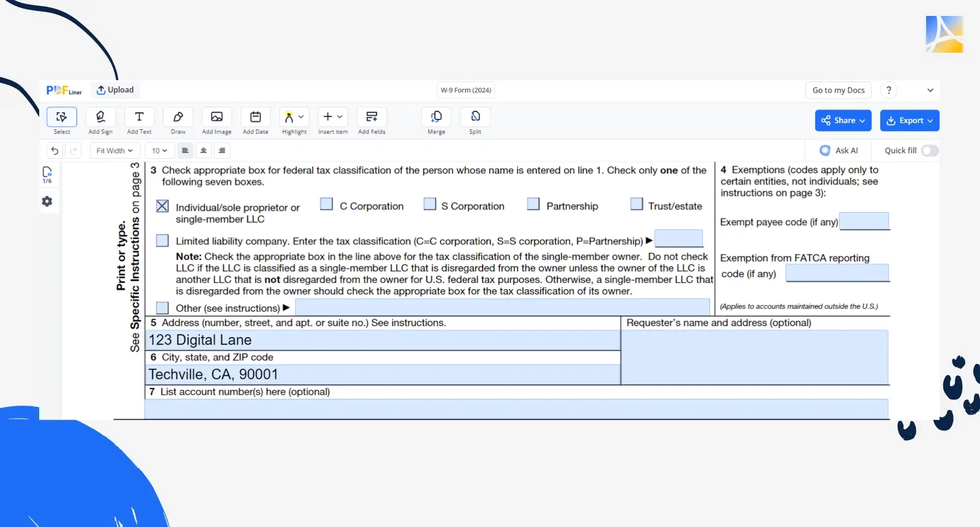Click the Insert Item plus icon
Image resolution: width=980 pixels, height=527 pixels.
pos(328,116)
